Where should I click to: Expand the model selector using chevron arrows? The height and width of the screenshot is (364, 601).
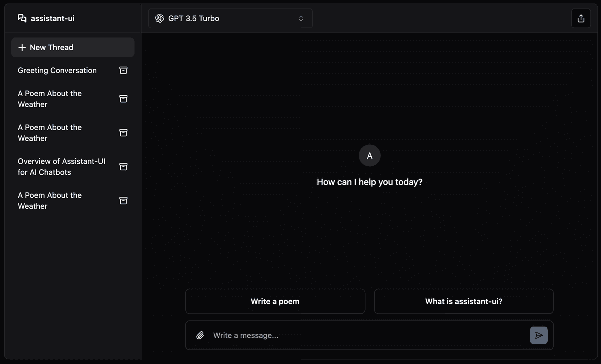click(301, 18)
